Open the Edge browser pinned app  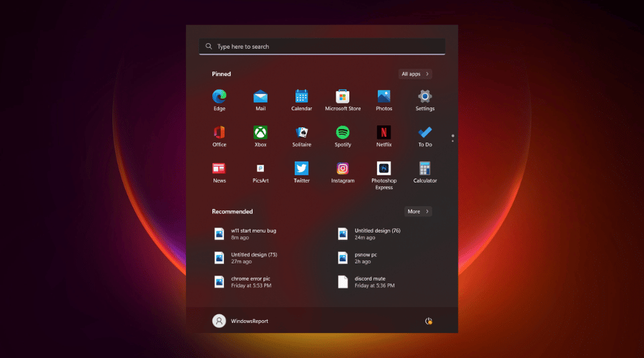[x=220, y=100]
